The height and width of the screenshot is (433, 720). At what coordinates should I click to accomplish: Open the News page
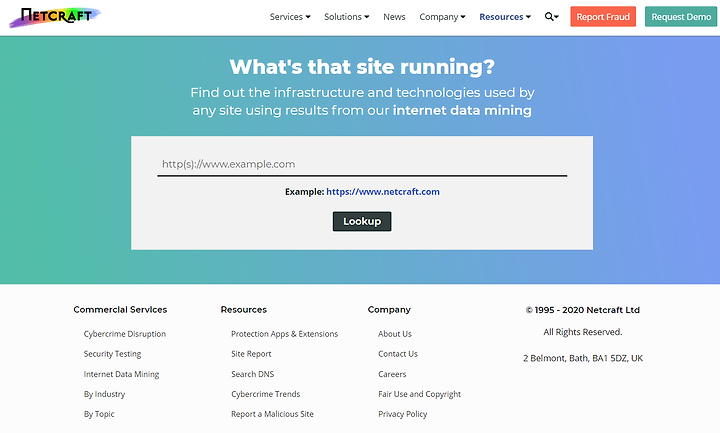tap(394, 17)
